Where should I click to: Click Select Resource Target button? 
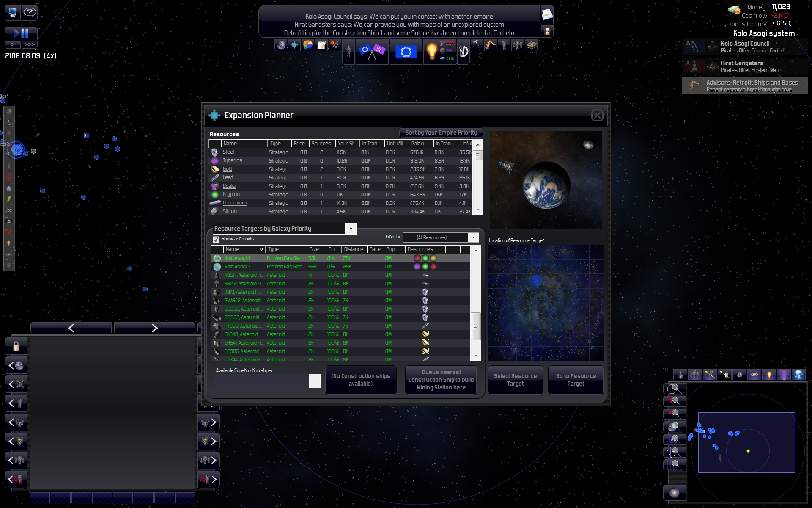tap(515, 380)
